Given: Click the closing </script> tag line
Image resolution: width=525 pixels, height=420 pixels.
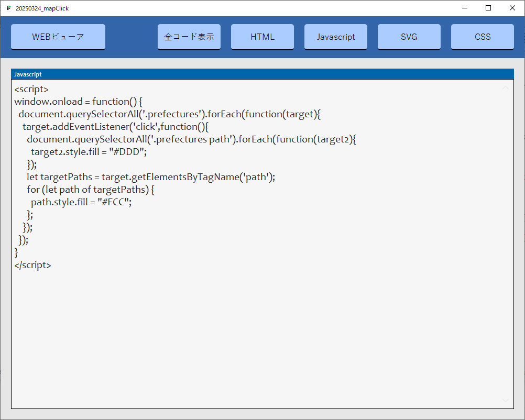Looking at the screenshot, I should (33, 265).
